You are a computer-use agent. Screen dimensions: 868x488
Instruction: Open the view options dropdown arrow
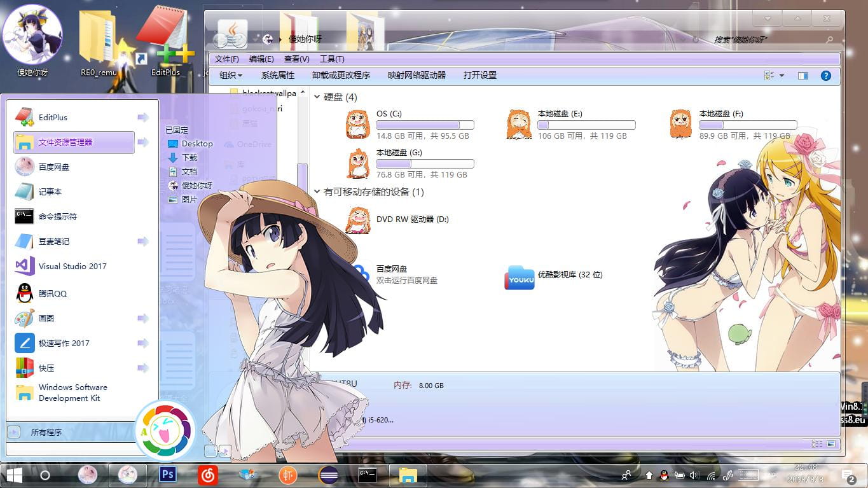[781, 74]
